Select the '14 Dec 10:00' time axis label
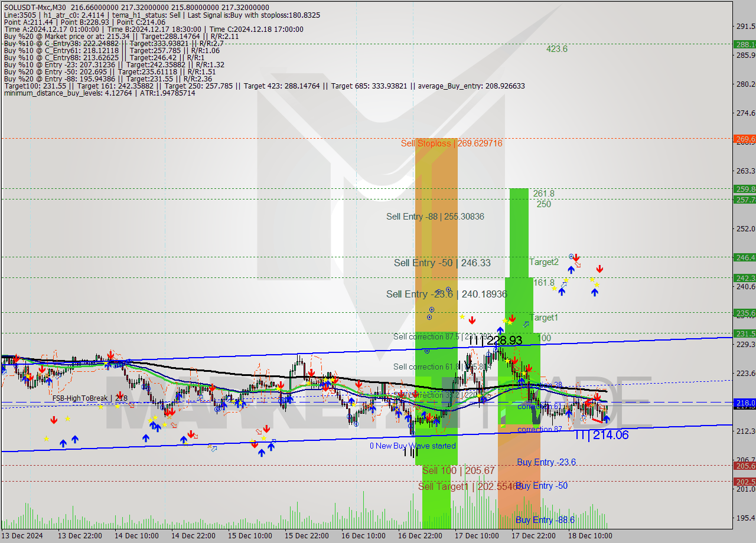The image size is (756, 543). pyautogui.click(x=136, y=536)
